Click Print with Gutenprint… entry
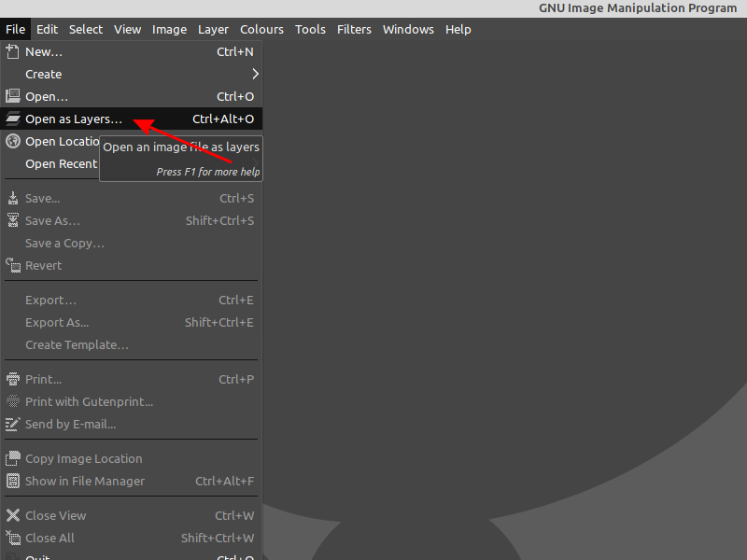The width and height of the screenshot is (747, 560). (x=89, y=401)
